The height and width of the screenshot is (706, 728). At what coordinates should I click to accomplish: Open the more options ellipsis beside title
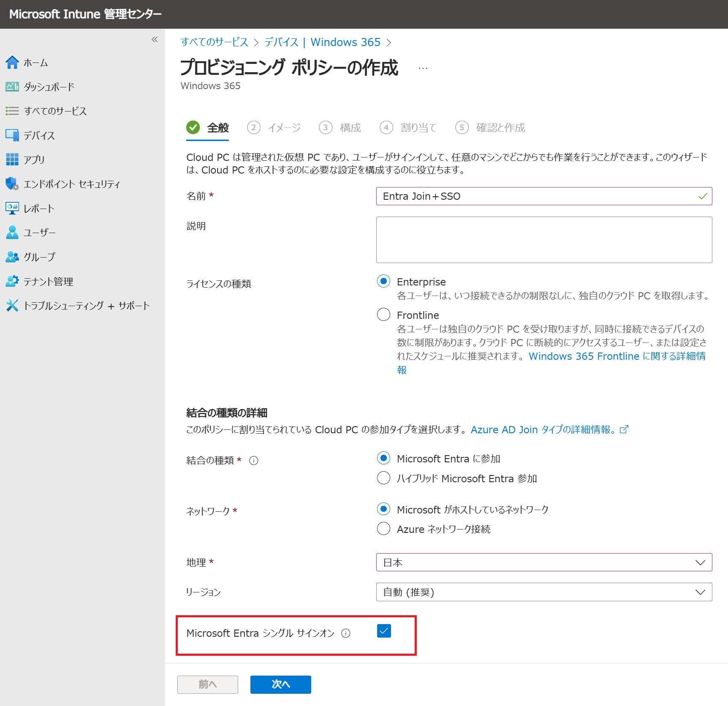423,68
